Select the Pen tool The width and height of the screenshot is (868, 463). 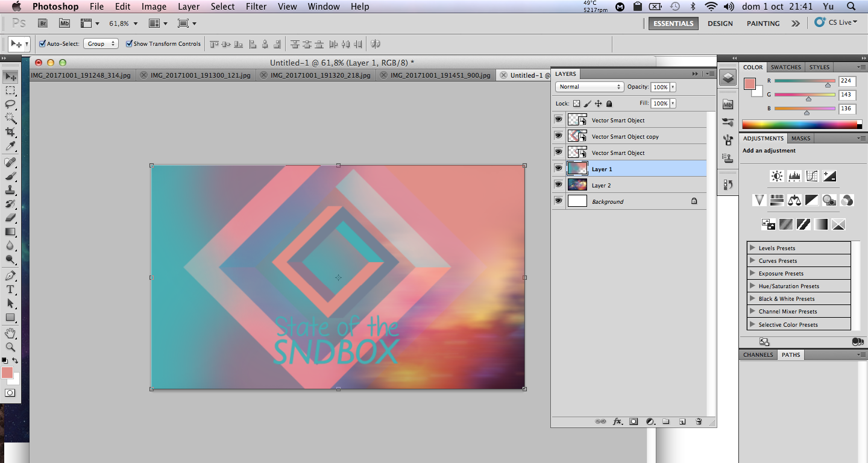tap(10, 276)
